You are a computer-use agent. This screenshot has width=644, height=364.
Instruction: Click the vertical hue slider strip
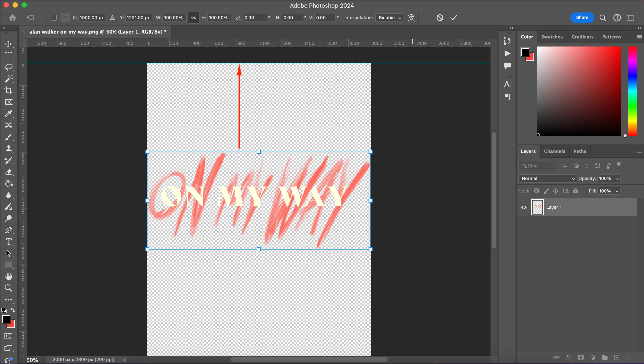(x=632, y=91)
